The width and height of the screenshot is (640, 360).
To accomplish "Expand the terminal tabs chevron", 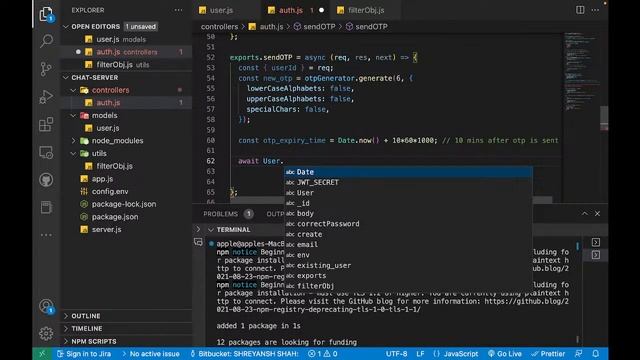I will coord(198,230).
